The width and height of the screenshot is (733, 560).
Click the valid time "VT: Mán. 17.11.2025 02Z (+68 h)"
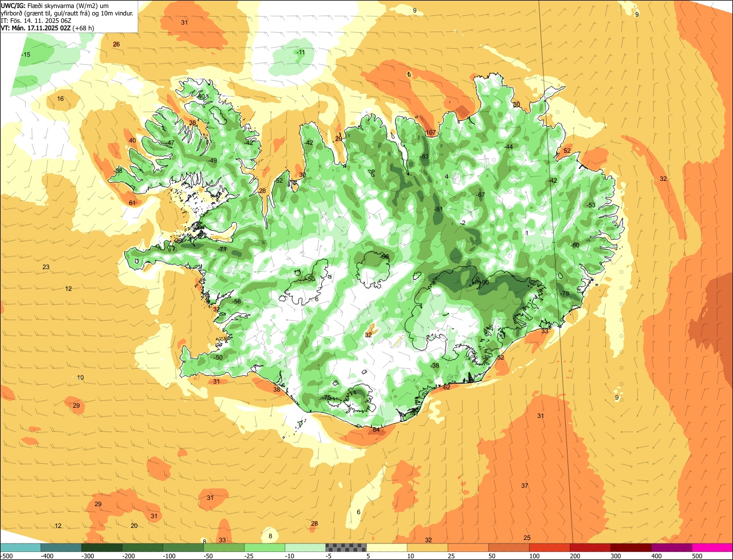point(48,27)
